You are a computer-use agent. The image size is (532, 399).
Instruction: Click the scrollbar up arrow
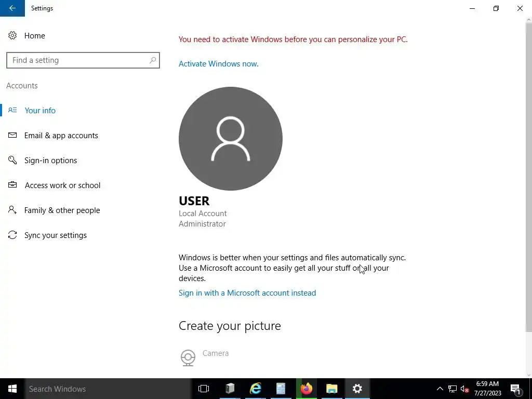(x=528, y=20)
